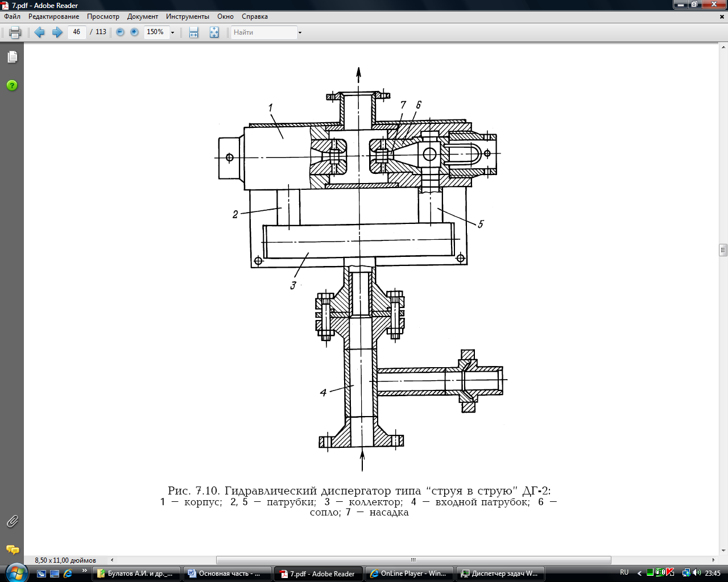This screenshot has height=582, width=728.
Task: Open the Справка menu
Action: tap(255, 16)
